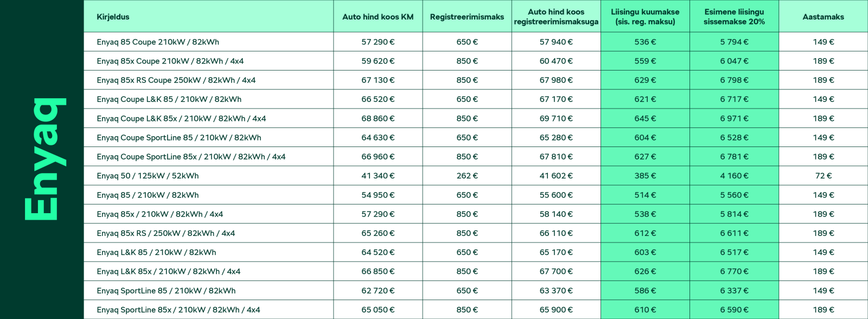
Task: Click the Enyaq 85 Coupe 210kW row name
Action: [x=158, y=42]
